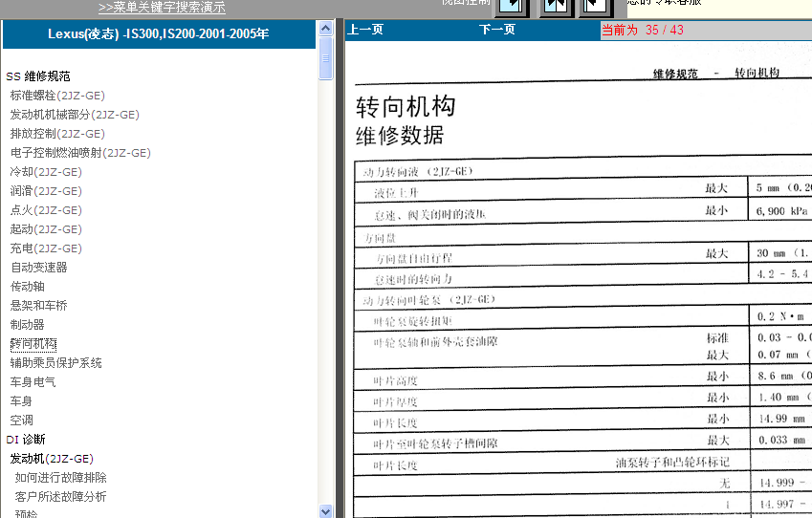Screen dimensions: 812x518
Task: Go to next page 下一页
Action: point(497,30)
